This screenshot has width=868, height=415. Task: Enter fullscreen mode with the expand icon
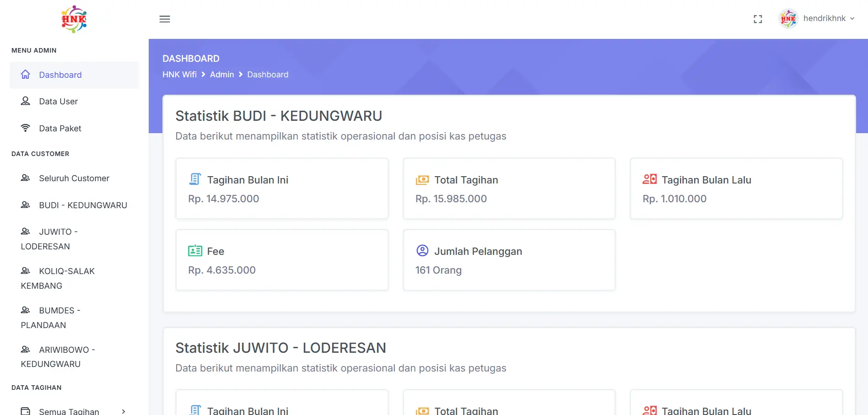click(758, 19)
